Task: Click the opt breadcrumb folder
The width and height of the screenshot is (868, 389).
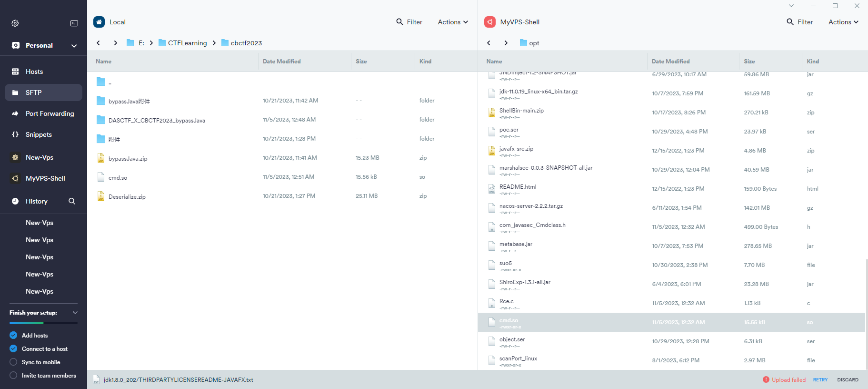Action: (529, 43)
